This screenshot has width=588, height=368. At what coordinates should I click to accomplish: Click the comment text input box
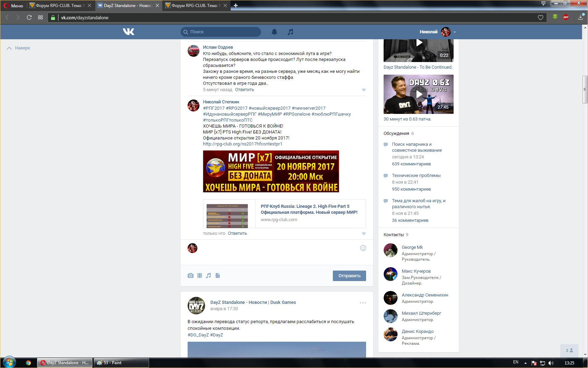(x=278, y=252)
